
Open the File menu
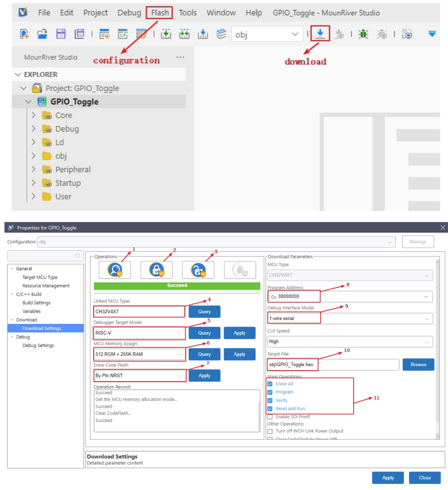pos(44,13)
